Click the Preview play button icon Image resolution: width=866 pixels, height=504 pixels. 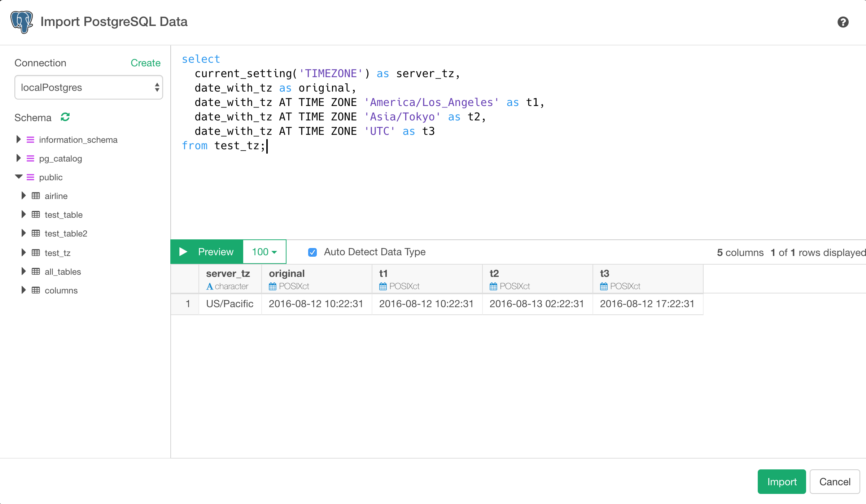pyautogui.click(x=184, y=251)
